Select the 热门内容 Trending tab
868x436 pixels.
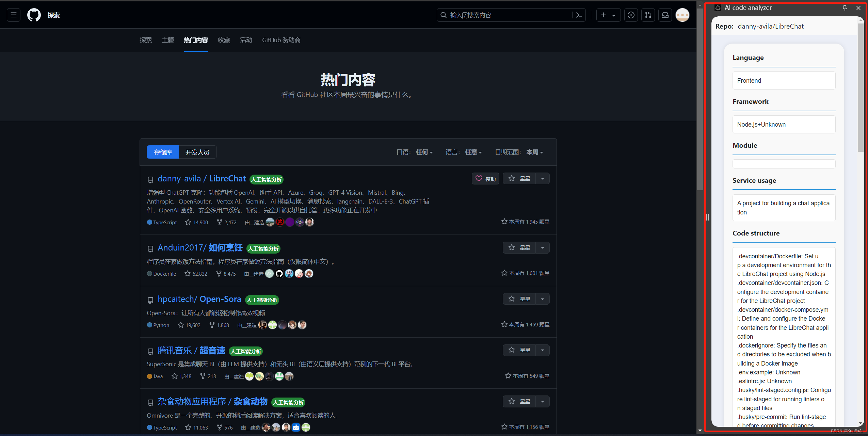(x=196, y=40)
